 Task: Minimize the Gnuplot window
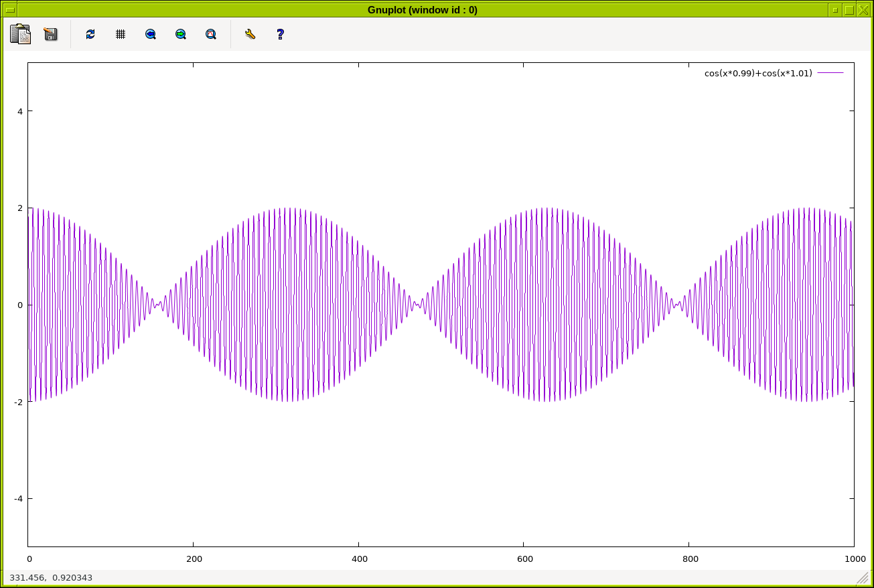[834, 10]
